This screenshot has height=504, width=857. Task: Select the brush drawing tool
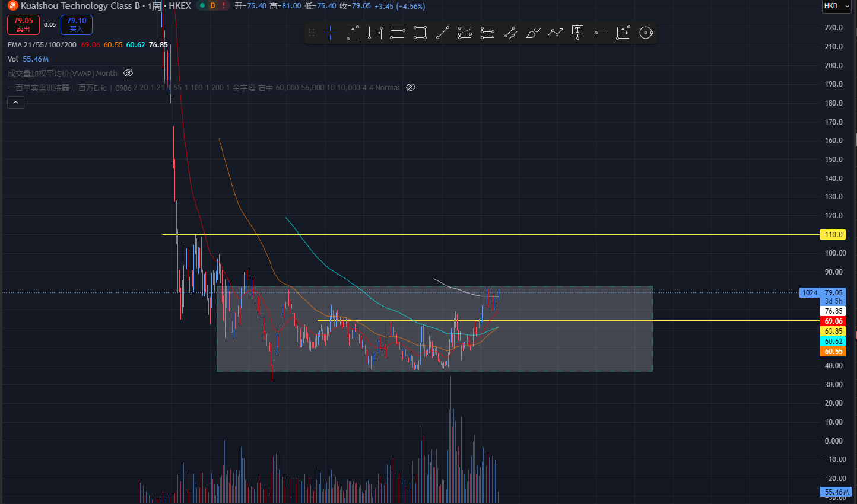pyautogui.click(x=533, y=33)
